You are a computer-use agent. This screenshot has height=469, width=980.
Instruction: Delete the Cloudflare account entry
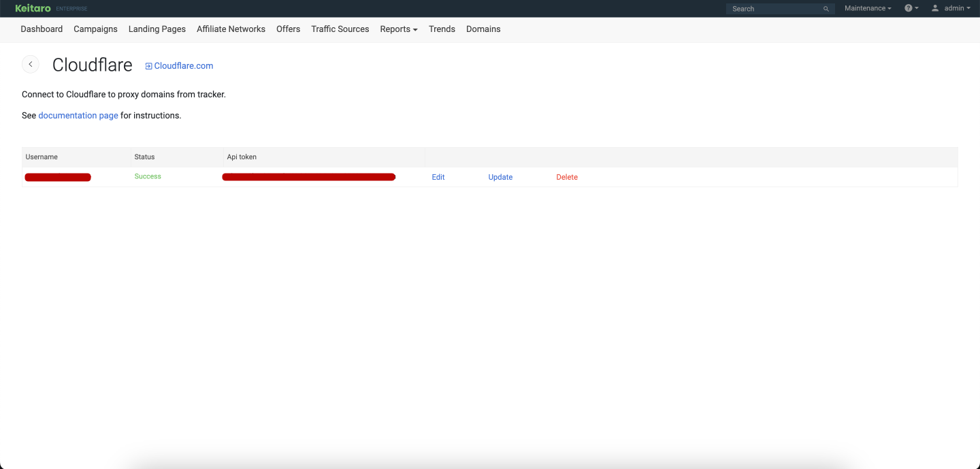(567, 177)
